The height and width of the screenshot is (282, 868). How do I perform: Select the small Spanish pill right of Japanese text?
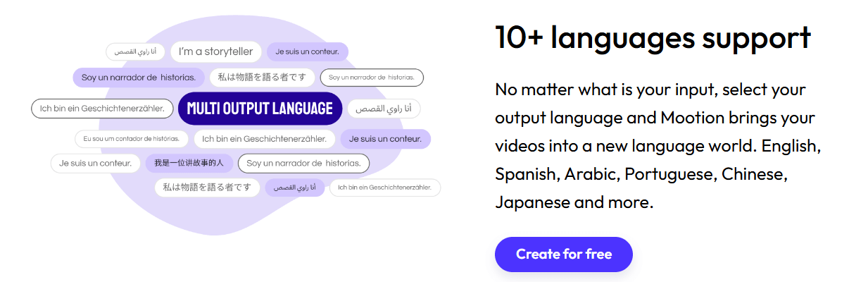click(371, 78)
